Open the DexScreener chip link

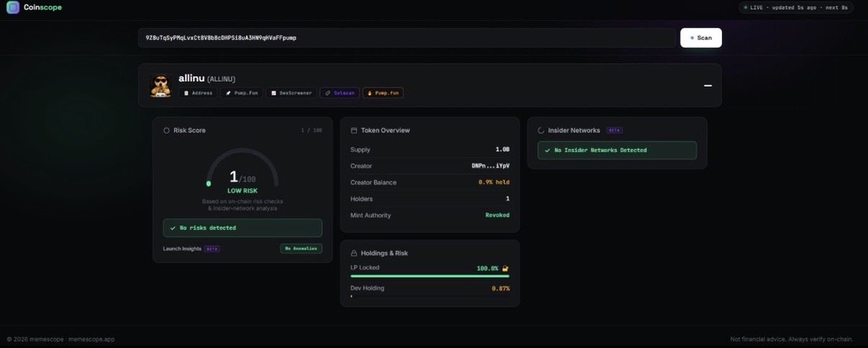pos(292,93)
